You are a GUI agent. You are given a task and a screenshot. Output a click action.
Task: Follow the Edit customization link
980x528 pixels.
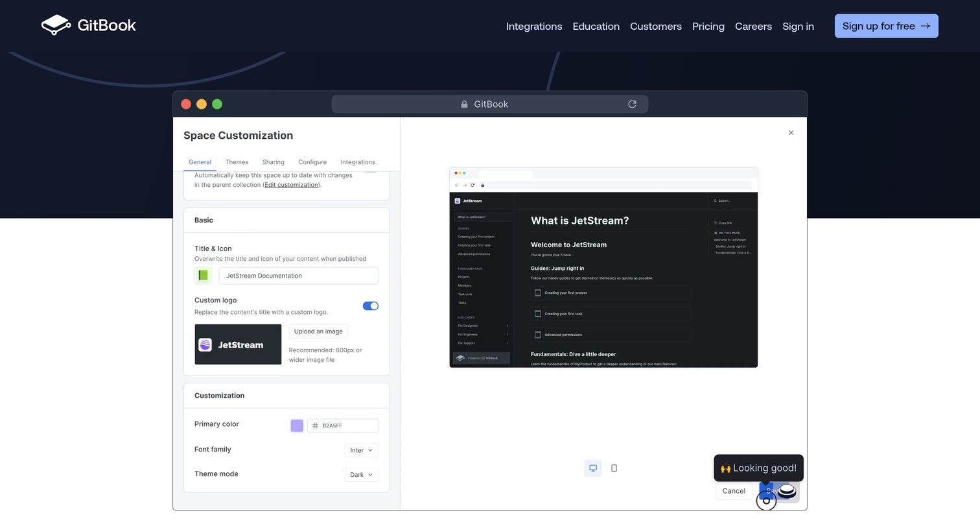point(292,185)
